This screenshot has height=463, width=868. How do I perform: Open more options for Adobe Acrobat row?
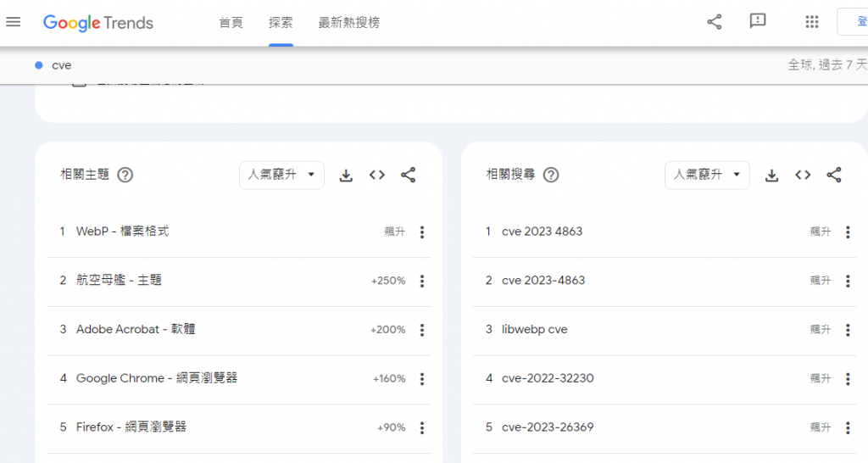[x=422, y=330]
